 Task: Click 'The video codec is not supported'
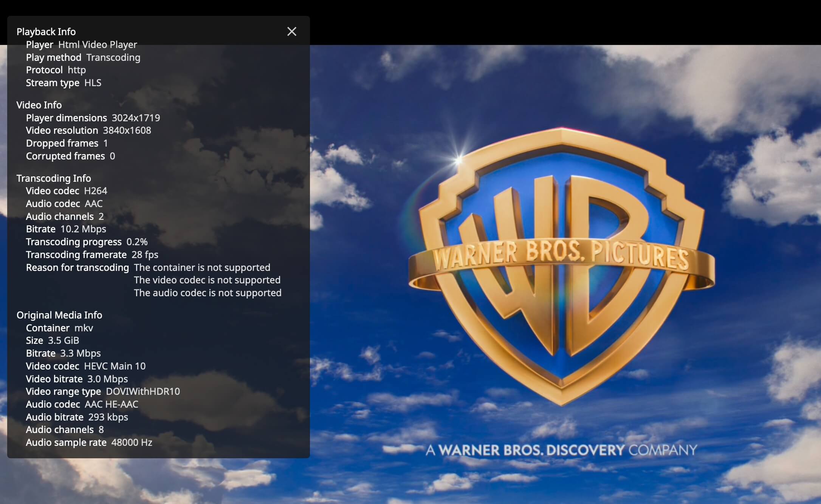point(207,280)
